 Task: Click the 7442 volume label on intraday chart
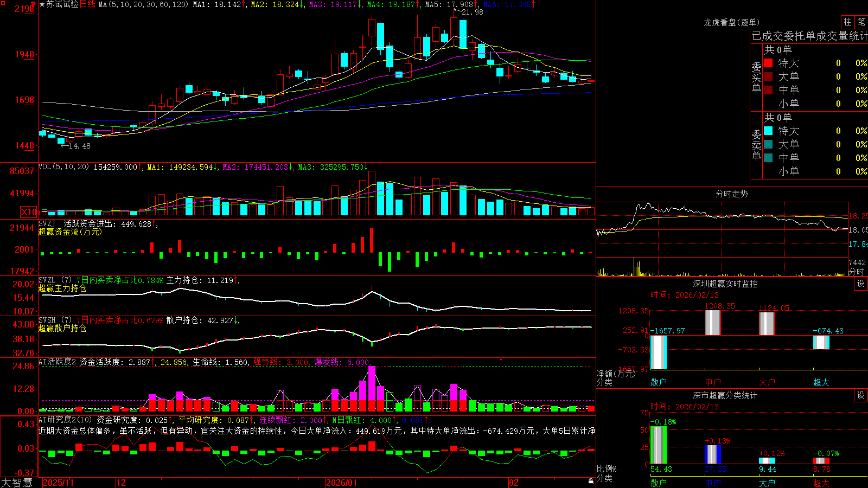coord(857,262)
